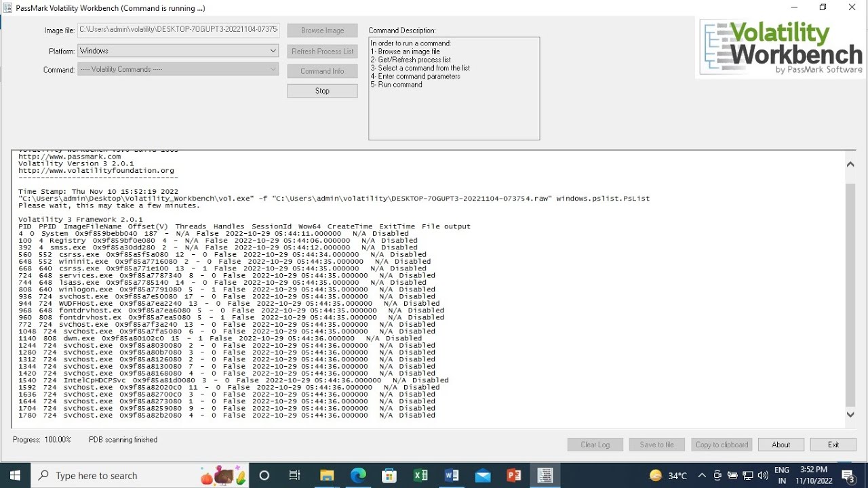Click the network tray icon
The width and height of the screenshot is (868, 488).
click(748, 476)
